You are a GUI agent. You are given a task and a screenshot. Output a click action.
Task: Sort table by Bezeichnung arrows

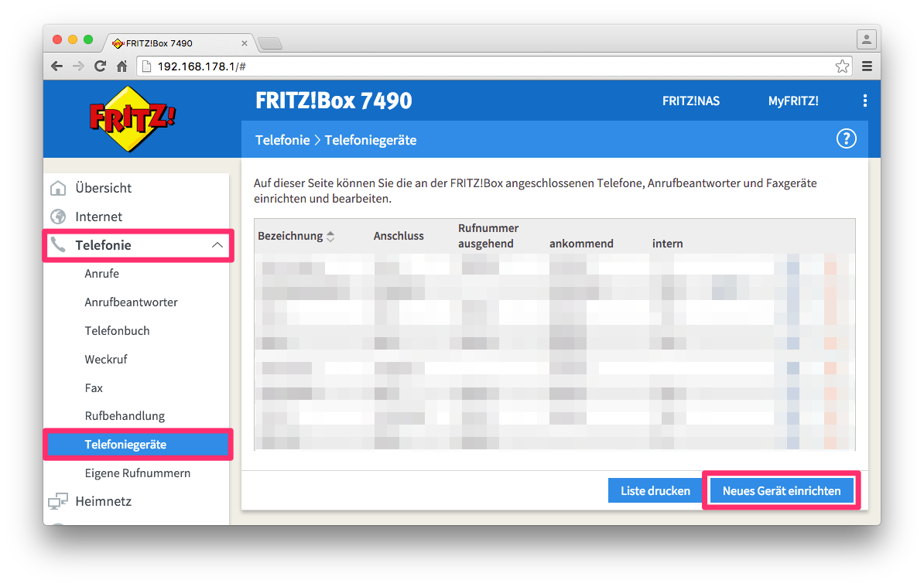(330, 236)
